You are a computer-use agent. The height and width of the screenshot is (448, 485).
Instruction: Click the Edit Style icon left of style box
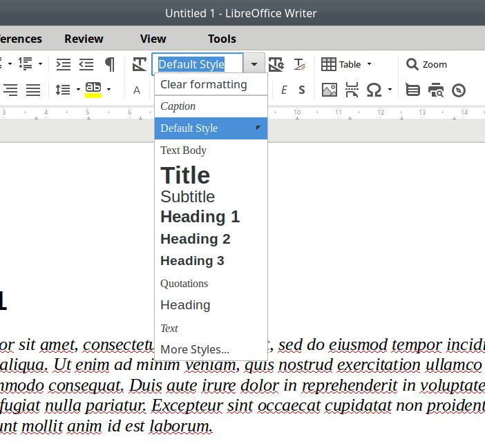pyautogui.click(x=140, y=64)
